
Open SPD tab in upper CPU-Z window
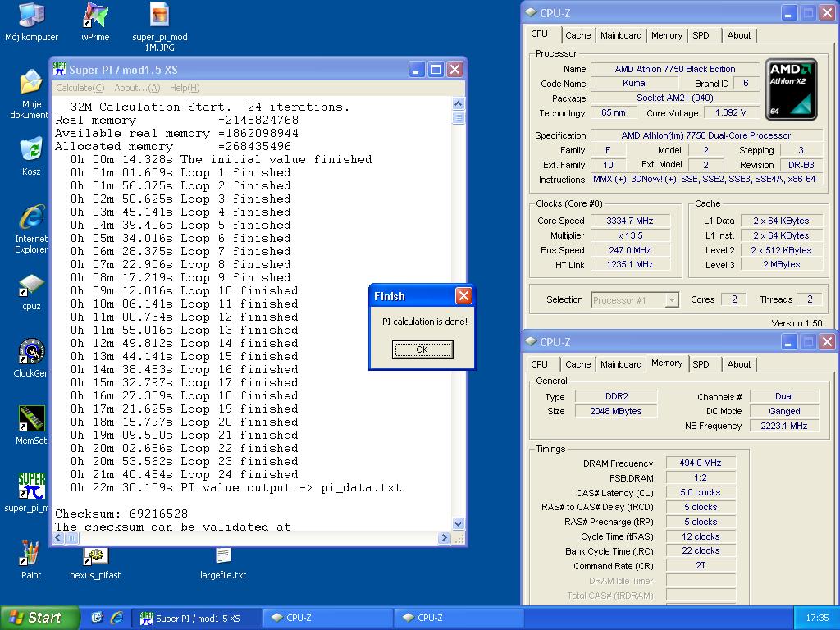701,35
